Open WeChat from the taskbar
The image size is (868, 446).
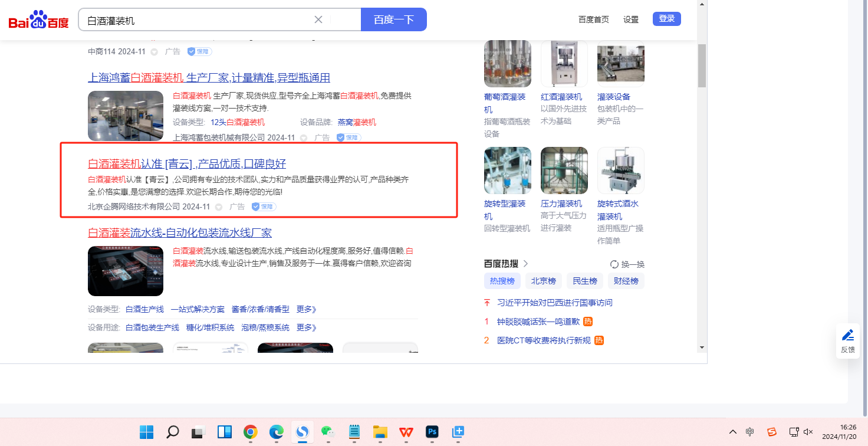(328, 432)
